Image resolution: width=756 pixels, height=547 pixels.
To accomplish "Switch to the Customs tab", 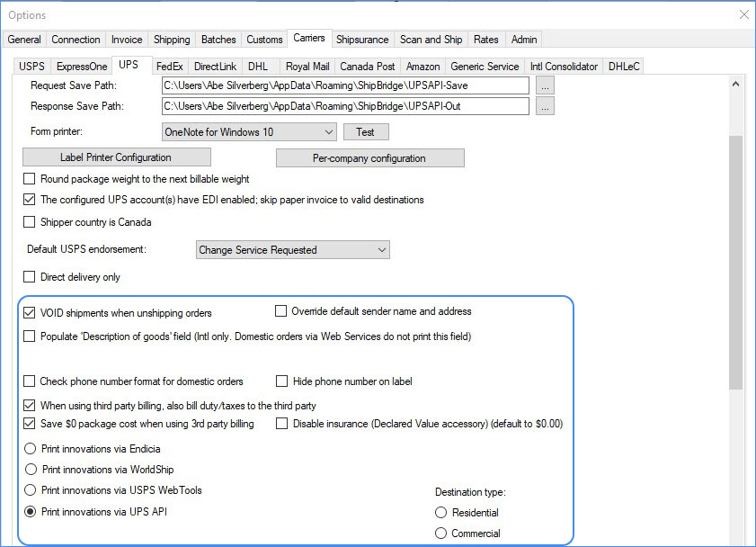I will [264, 40].
